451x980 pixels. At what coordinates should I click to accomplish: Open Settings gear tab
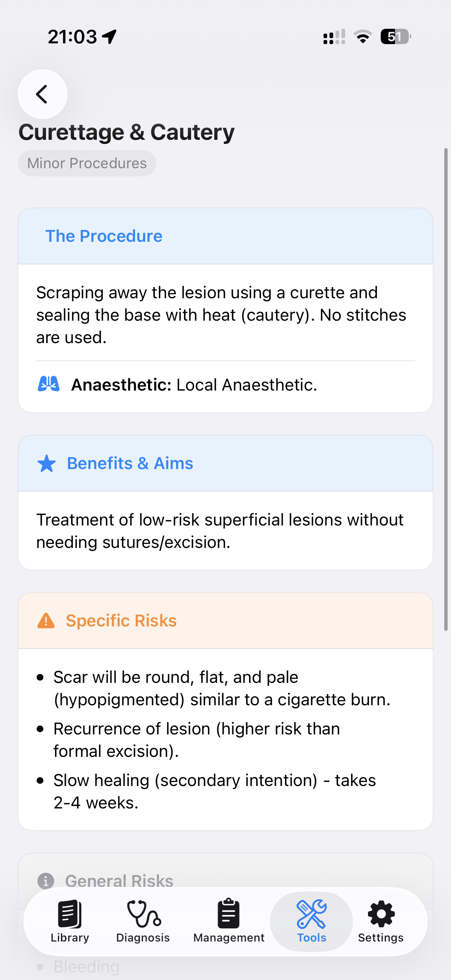point(381,921)
